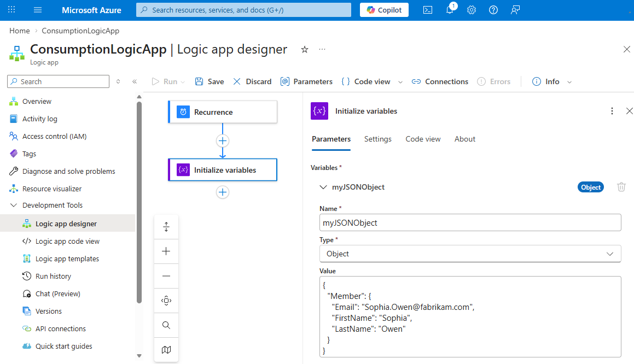This screenshot has height=364, width=634.
Task: Favorite the logic app with the star icon
Action: point(305,49)
